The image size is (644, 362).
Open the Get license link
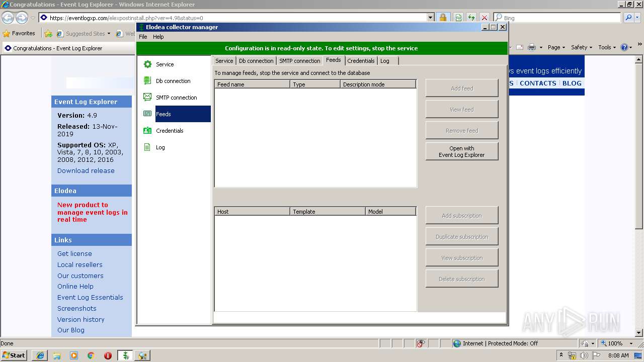pyautogui.click(x=74, y=253)
